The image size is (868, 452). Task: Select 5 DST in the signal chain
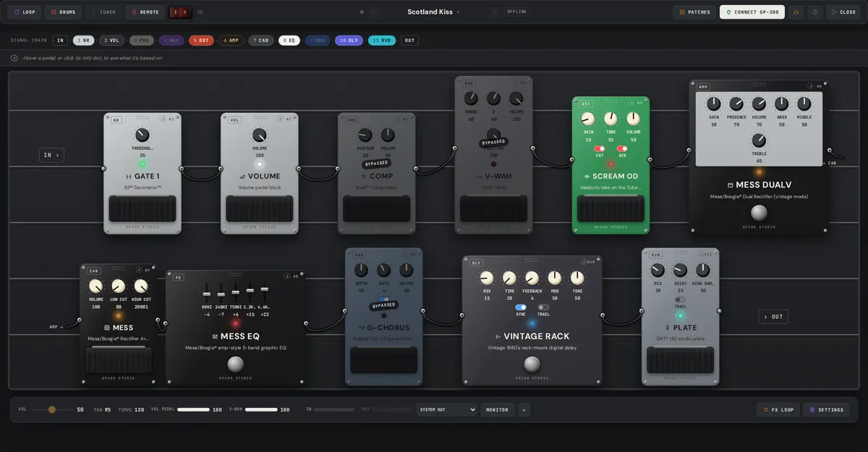coord(201,40)
